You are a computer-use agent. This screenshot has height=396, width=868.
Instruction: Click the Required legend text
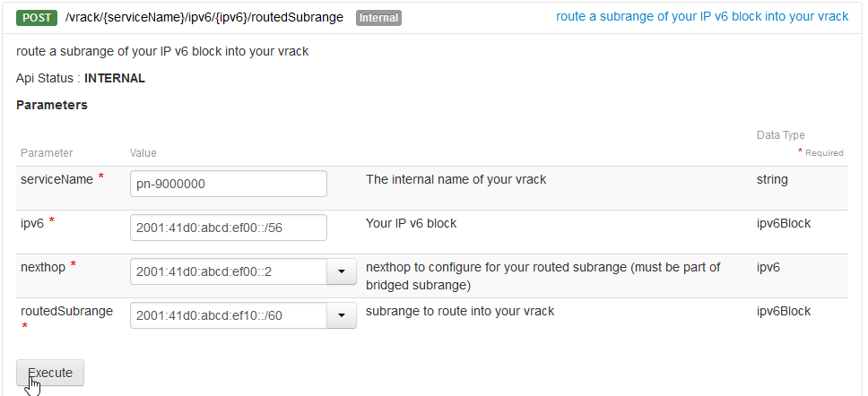tap(823, 153)
